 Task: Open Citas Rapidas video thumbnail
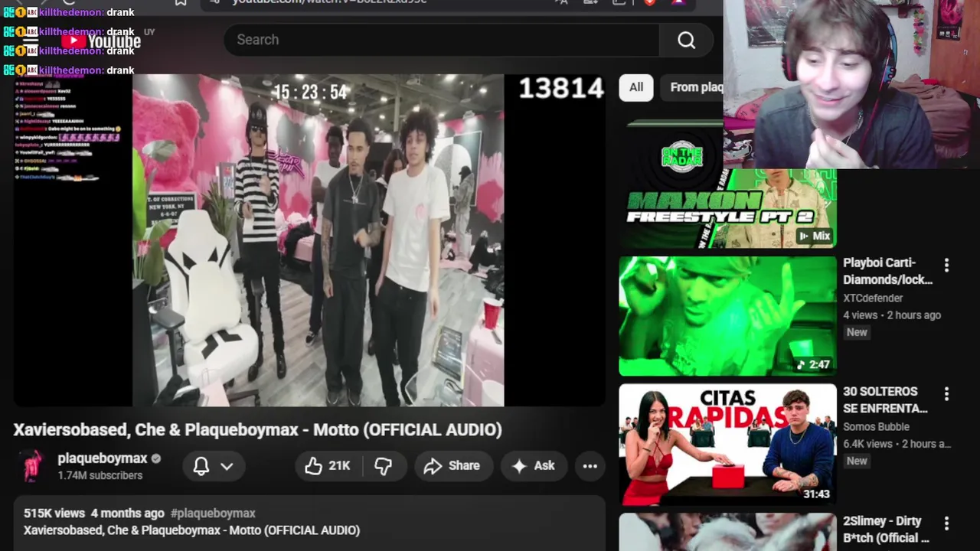pos(727,445)
